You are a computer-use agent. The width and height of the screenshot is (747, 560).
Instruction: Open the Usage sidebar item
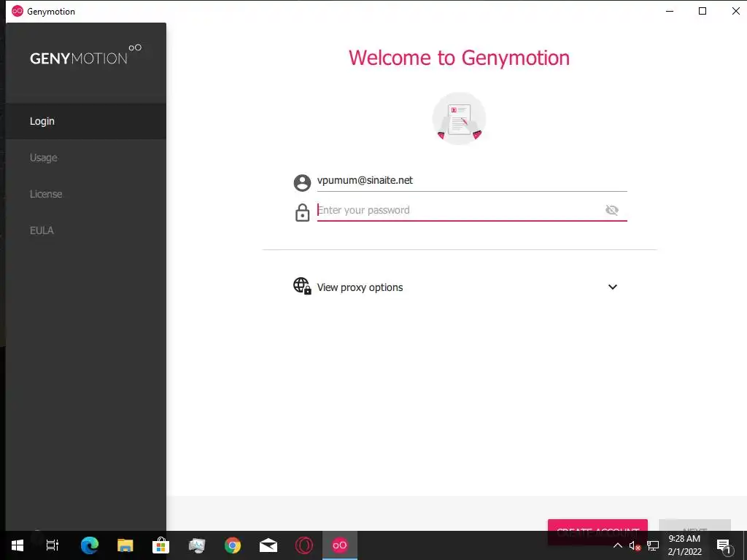coord(86,157)
